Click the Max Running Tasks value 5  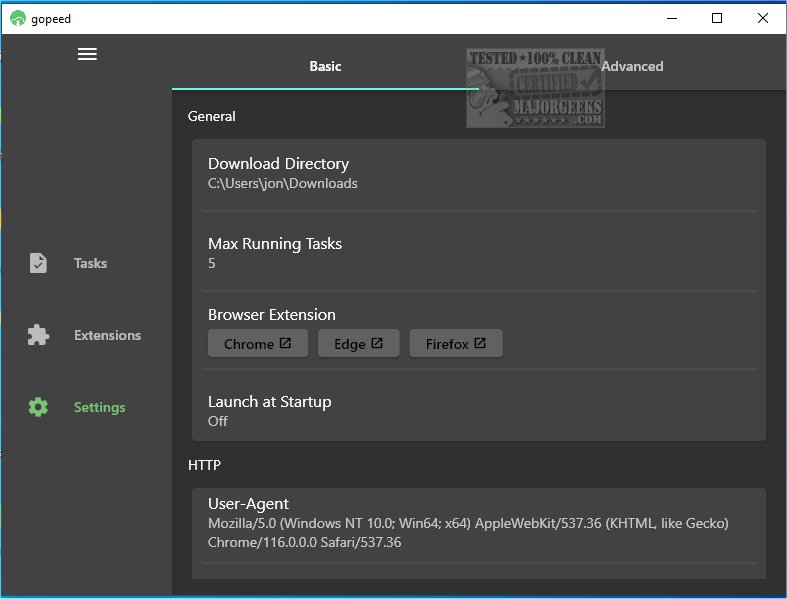[212, 263]
